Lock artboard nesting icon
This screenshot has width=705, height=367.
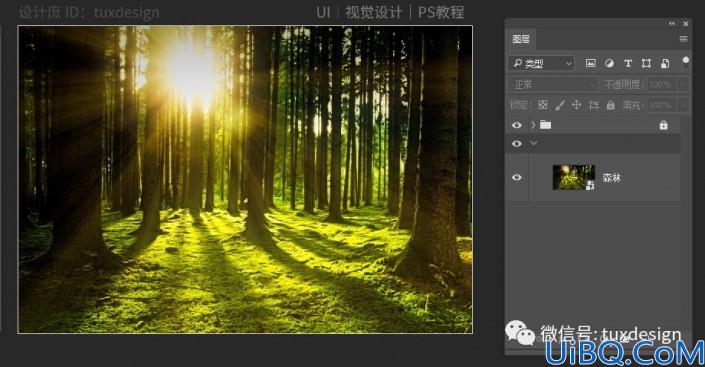[x=593, y=105]
